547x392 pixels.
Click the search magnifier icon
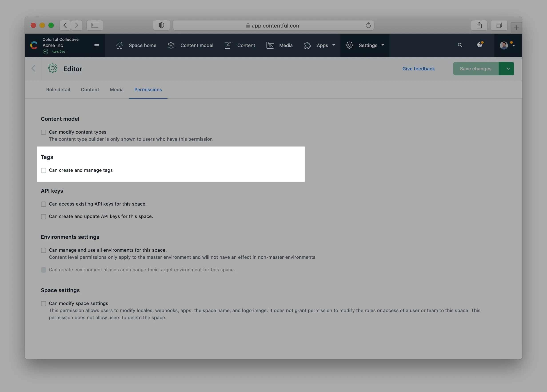[x=460, y=45]
